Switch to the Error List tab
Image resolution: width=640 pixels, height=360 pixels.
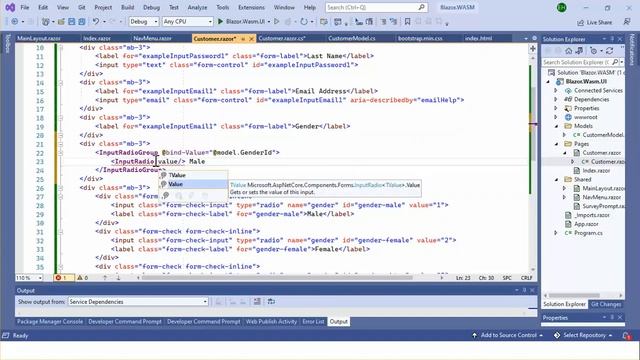click(x=313, y=322)
